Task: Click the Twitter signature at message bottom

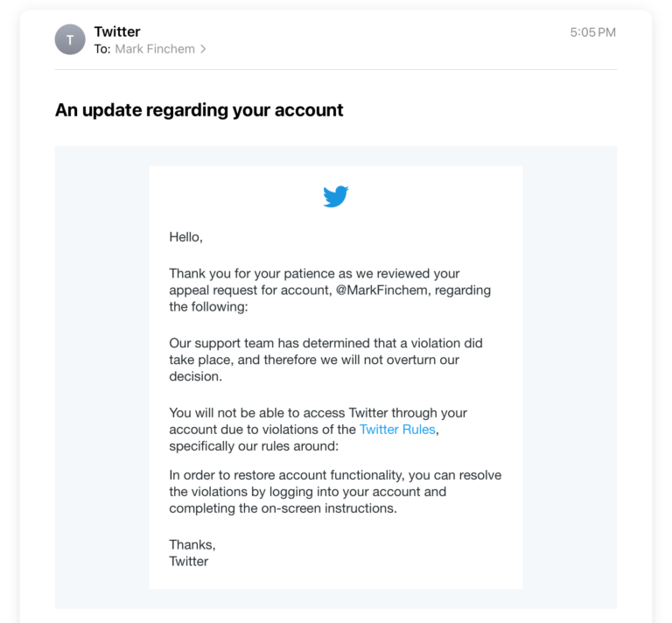Action: (x=189, y=561)
